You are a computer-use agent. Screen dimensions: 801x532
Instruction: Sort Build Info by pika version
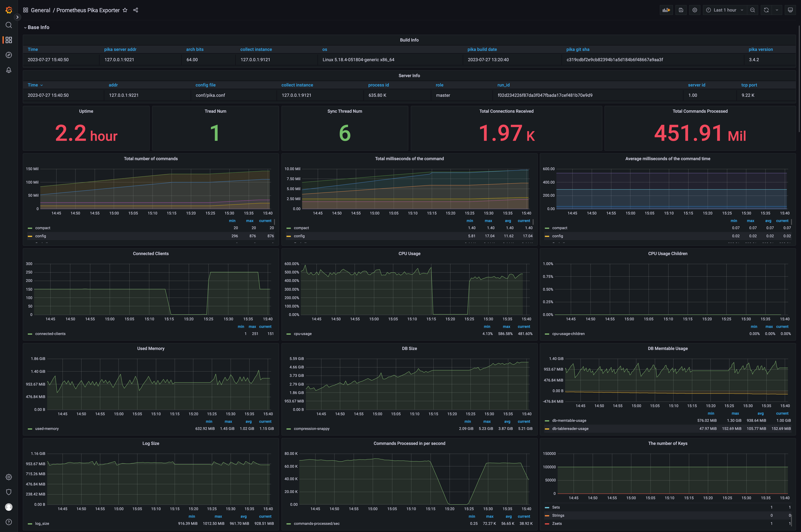coord(761,49)
